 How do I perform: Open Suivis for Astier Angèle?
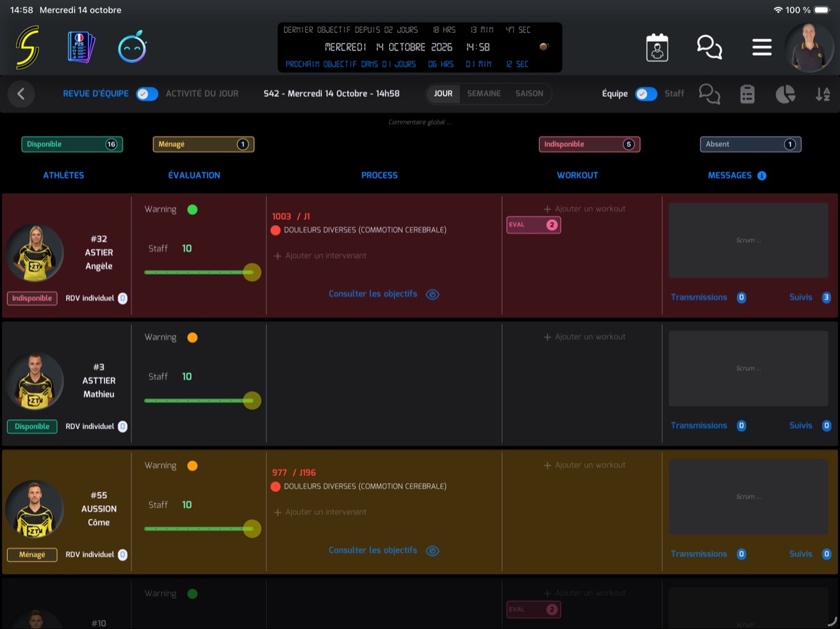[810, 297]
